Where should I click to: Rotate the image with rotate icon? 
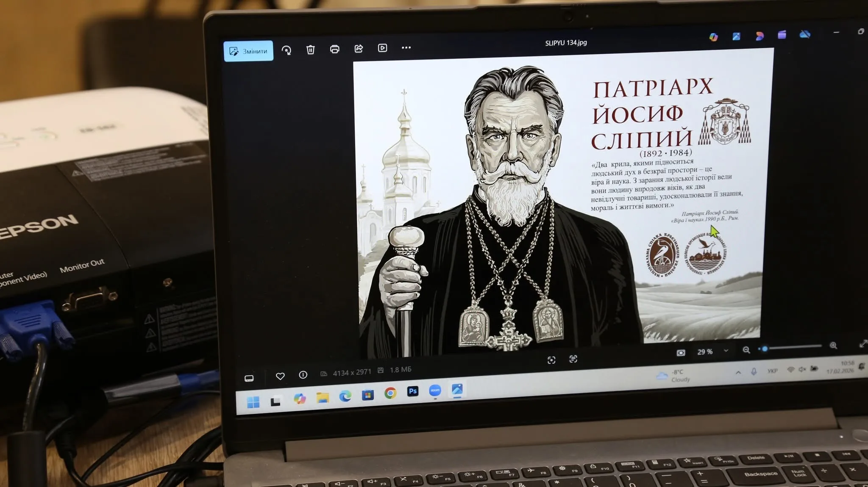coord(287,50)
